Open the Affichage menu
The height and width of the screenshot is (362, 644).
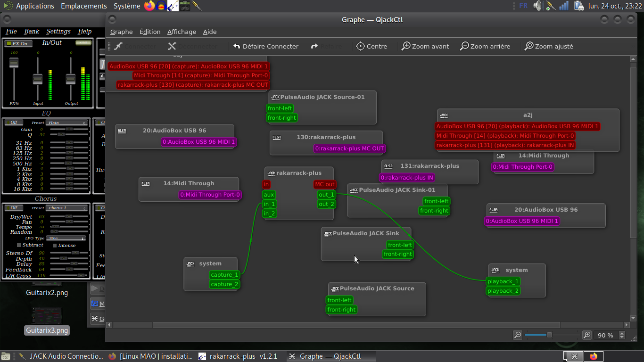(182, 32)
